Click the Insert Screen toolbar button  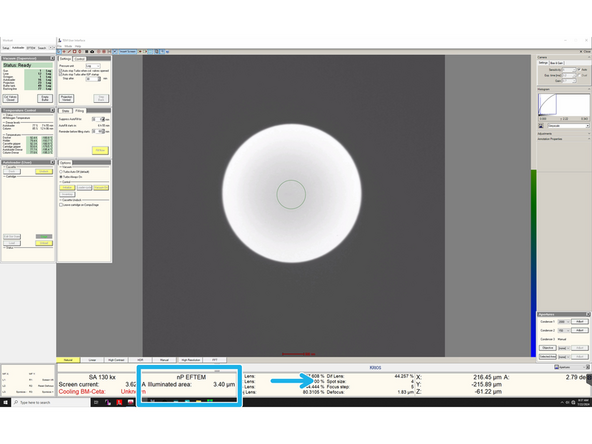click(128, 51)
